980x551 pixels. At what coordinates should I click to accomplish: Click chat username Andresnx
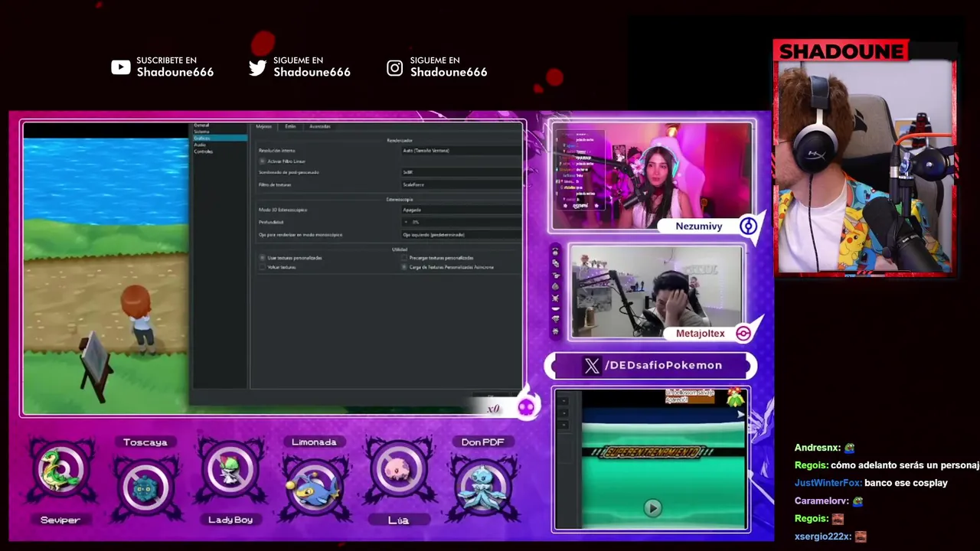(816, 448)
